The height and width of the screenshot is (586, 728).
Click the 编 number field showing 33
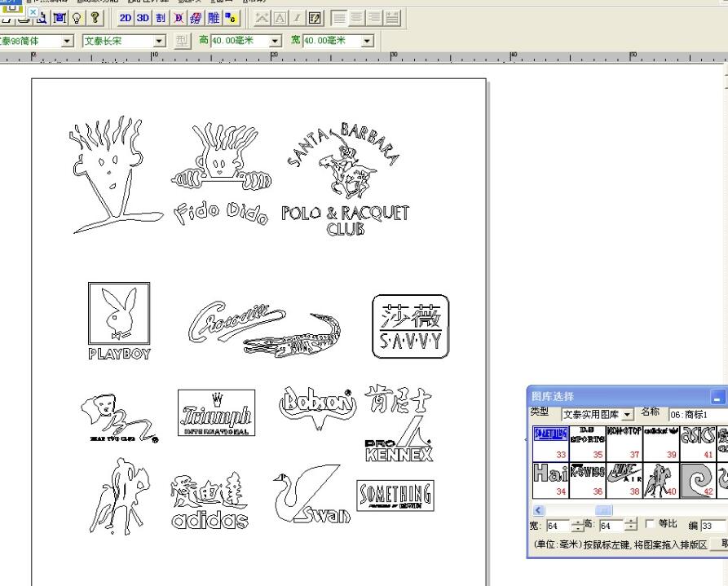point(713,526)
